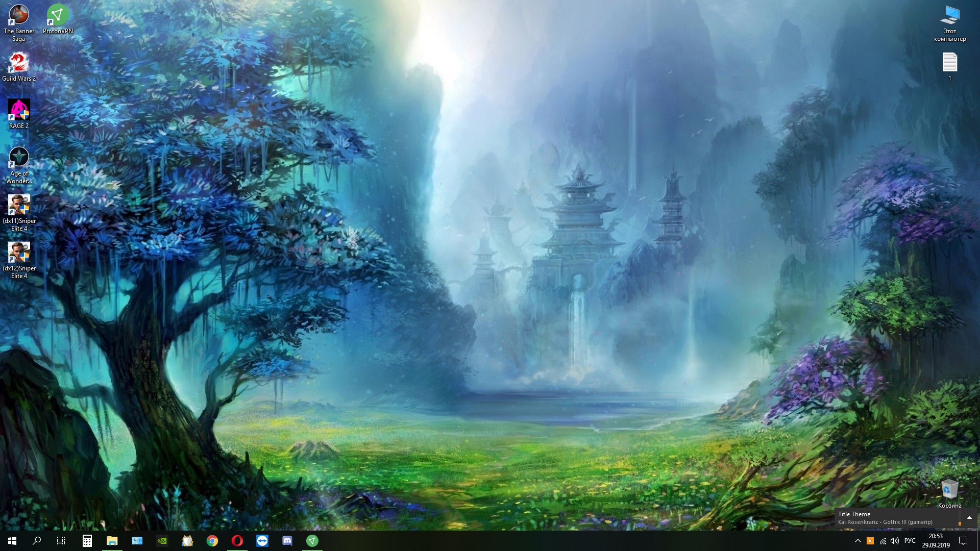Select the Guild Wars 2 desktop icon
Image resolution: width=980 pixels, height=551 pixels.
(x=19, y=67)
